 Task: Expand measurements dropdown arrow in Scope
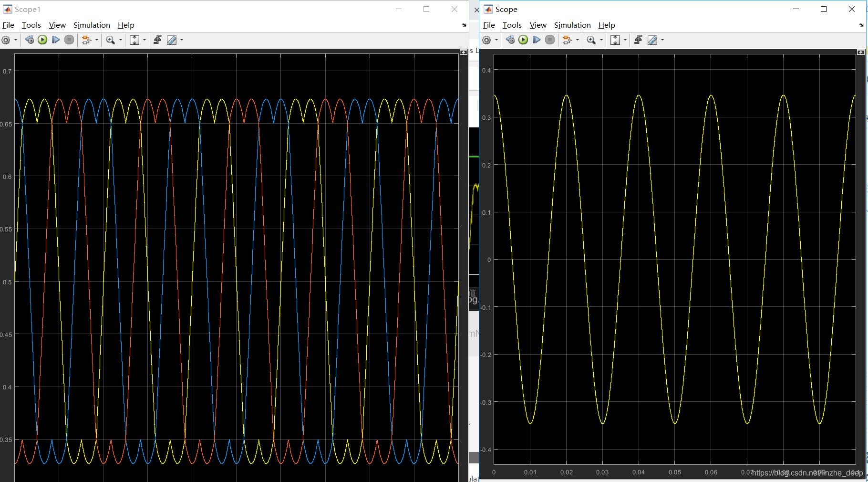point(662,40)
